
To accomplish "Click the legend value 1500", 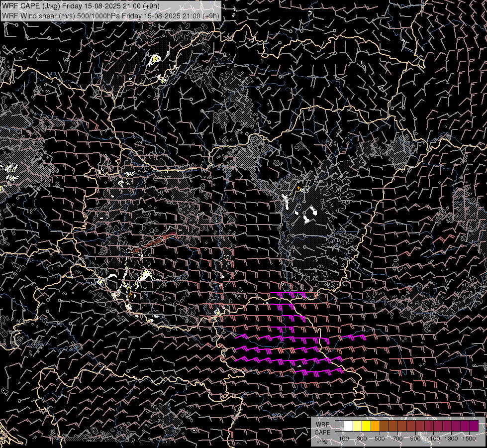I will 469,439.
